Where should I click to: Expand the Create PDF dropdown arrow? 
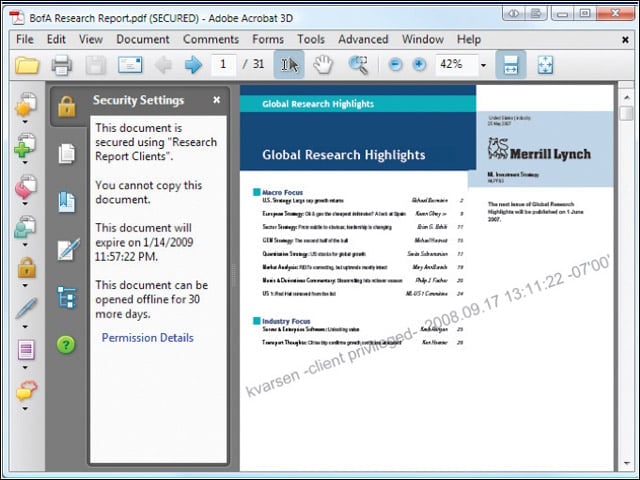[x=25, y=122]
